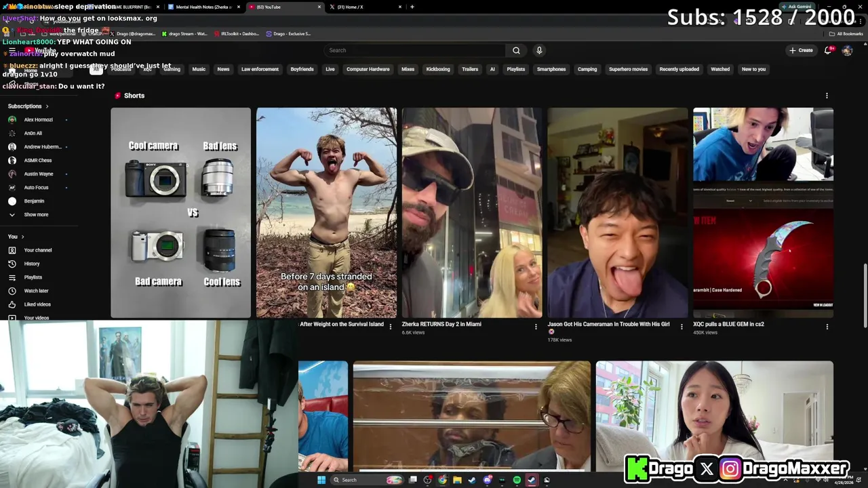Select the Kickboxing filter chip
The image size is (868, 488).
[x=438, y=69]
